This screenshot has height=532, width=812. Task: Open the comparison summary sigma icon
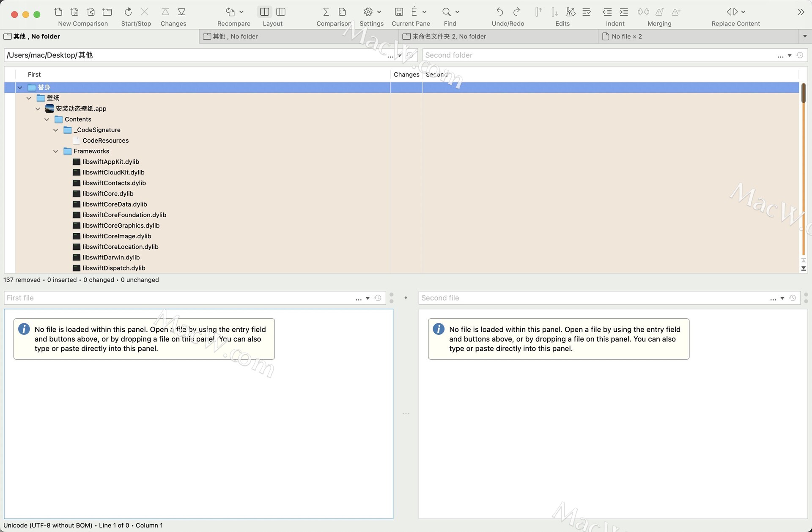tap(326, 12)
